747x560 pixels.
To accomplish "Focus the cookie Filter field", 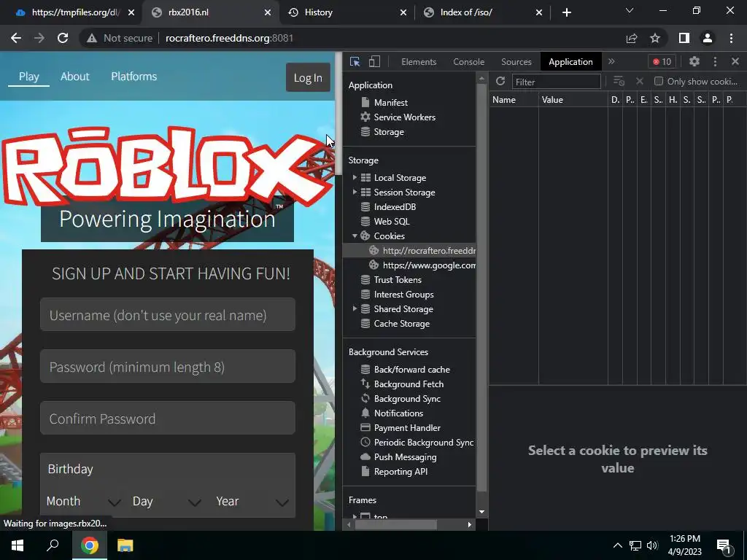I will point(556,82).
